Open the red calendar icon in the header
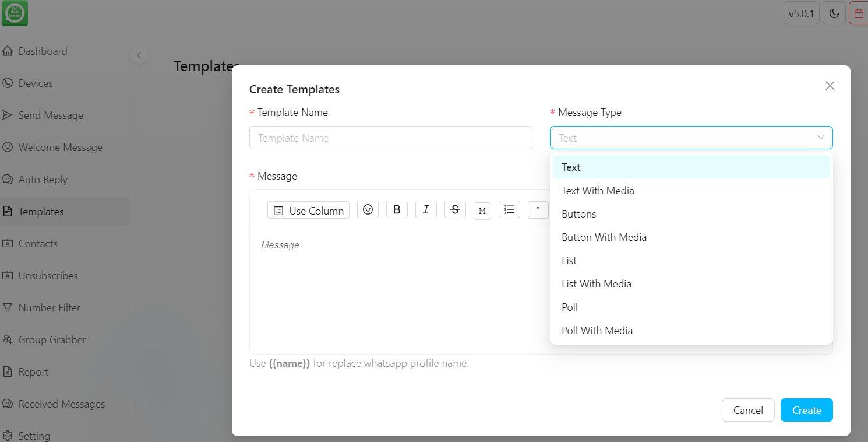 [860, 13]
